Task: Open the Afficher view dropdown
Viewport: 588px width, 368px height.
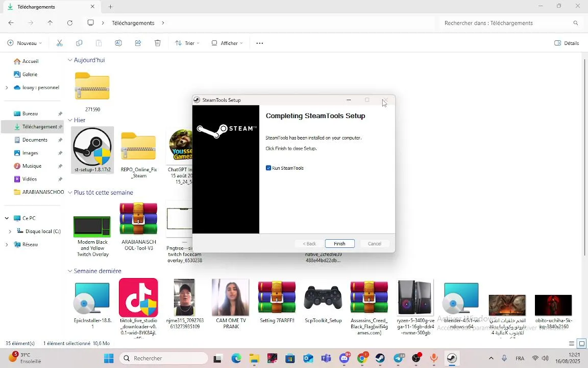Action: pos(227,43)
